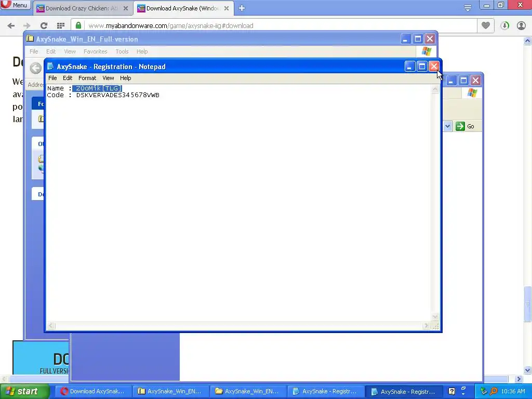Screen dimensions: 532x399
Task: Click the green padlock security icon
Action: pyautogui.click(x=78, y=25)
